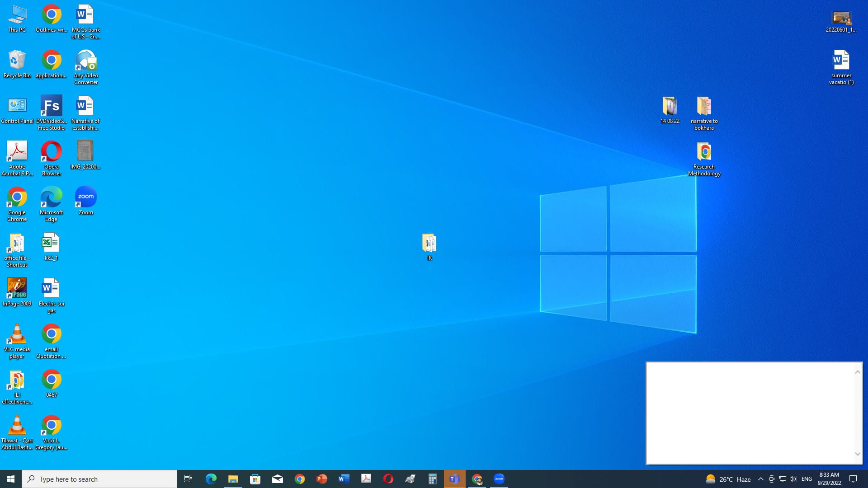
Task: Open Microsoft Teams from the taskbar
Action: click(454, 479)
